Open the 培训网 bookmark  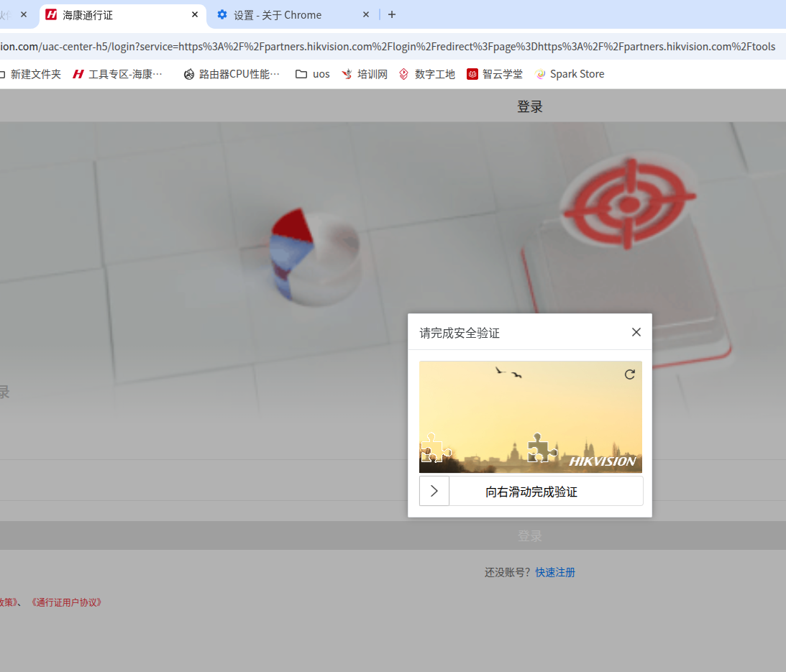[x=365, y=74]
